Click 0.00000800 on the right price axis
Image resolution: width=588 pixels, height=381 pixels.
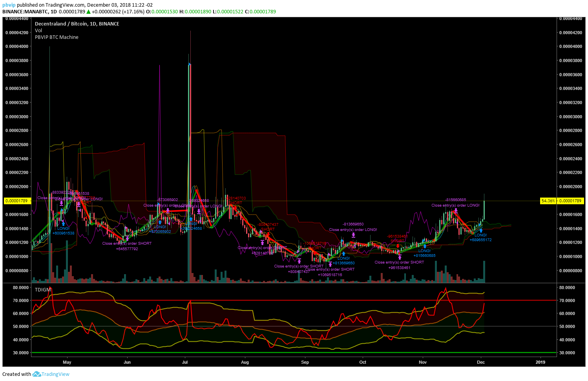[x=571, y=271]
